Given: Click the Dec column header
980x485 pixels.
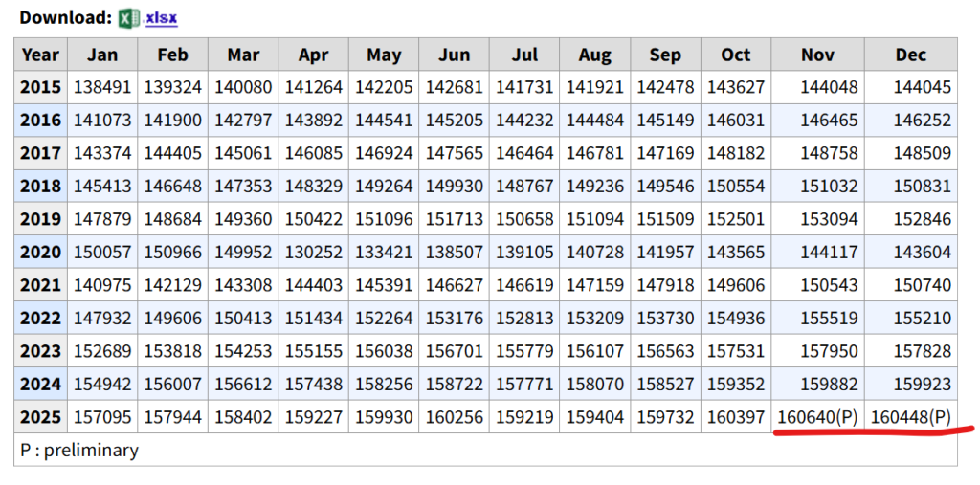Looking at the screenshot, I should 910,55.
